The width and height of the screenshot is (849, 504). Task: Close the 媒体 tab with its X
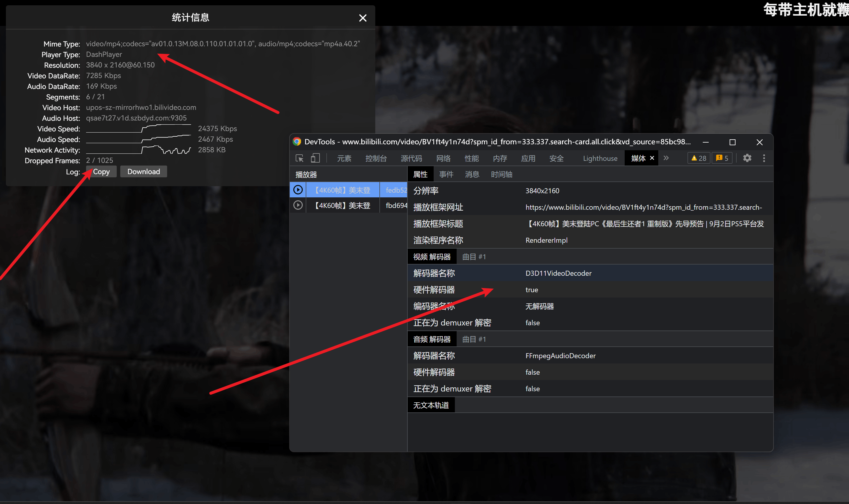[x=652, y=158]
